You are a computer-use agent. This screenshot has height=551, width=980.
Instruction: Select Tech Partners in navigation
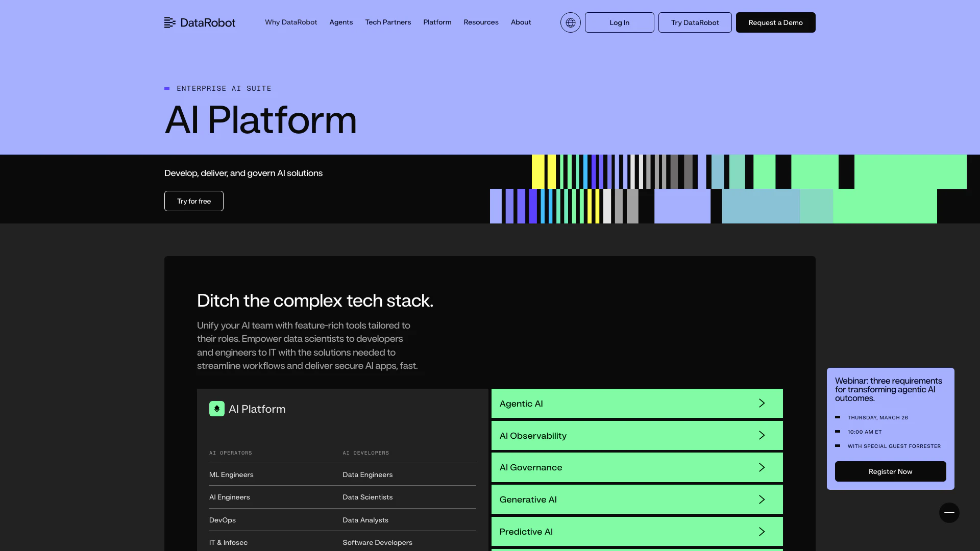coord(388,22)
